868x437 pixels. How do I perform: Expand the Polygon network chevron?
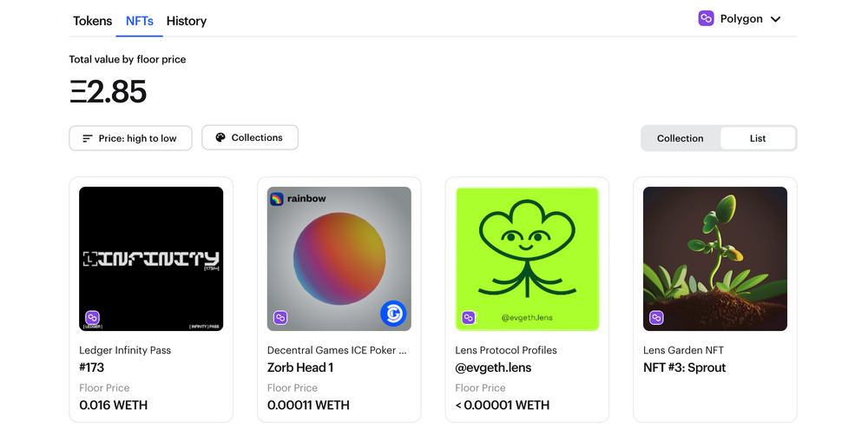(x=776, y=19)
